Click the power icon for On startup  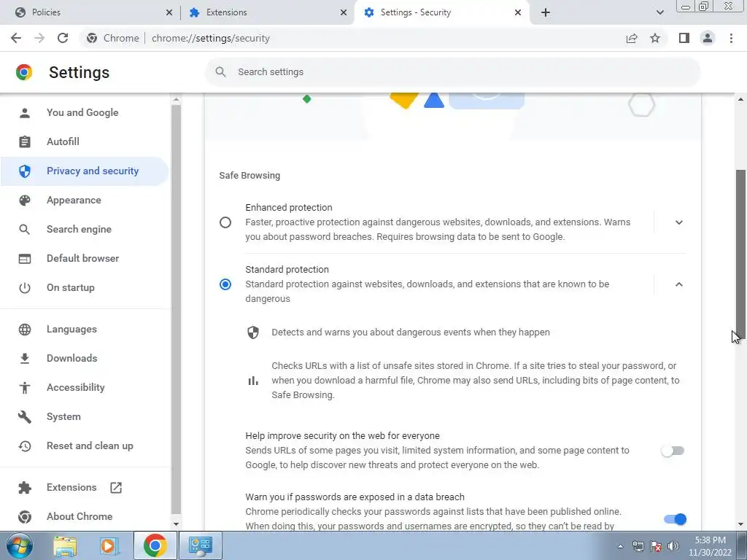click(25, 287)
